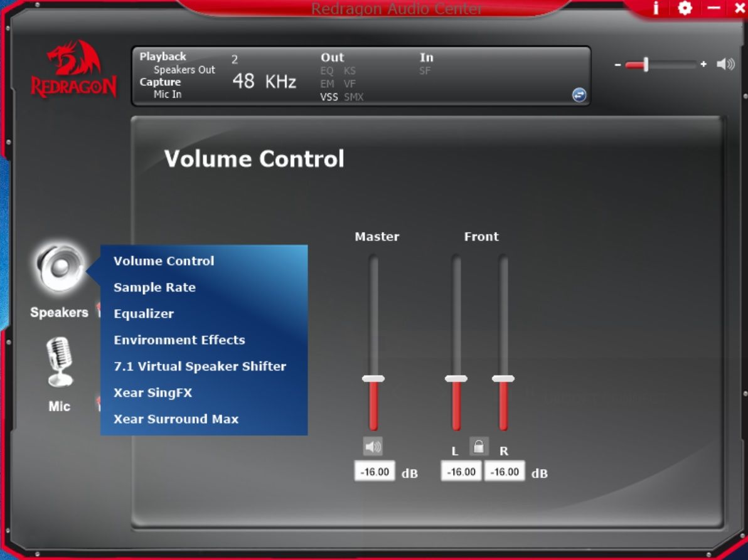The image size is (748, 560).
Task: Open Xear Surround Max entry
Action: 176,419
